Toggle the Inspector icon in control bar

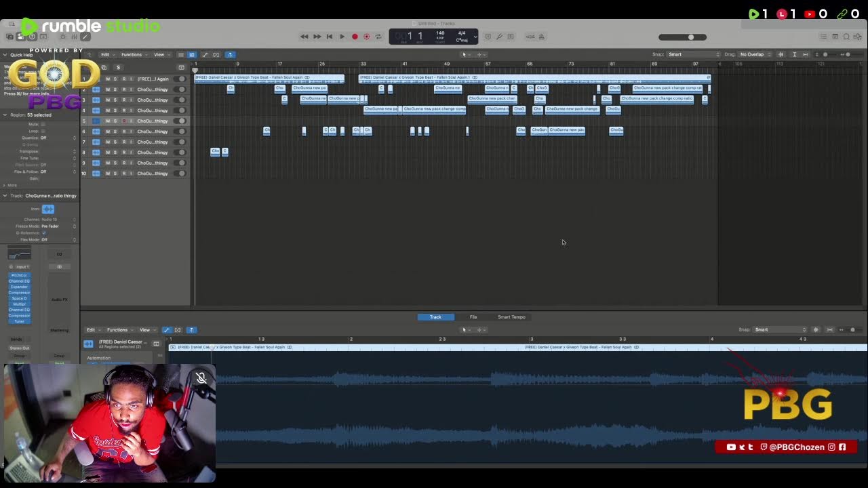[x=20, y=37]
